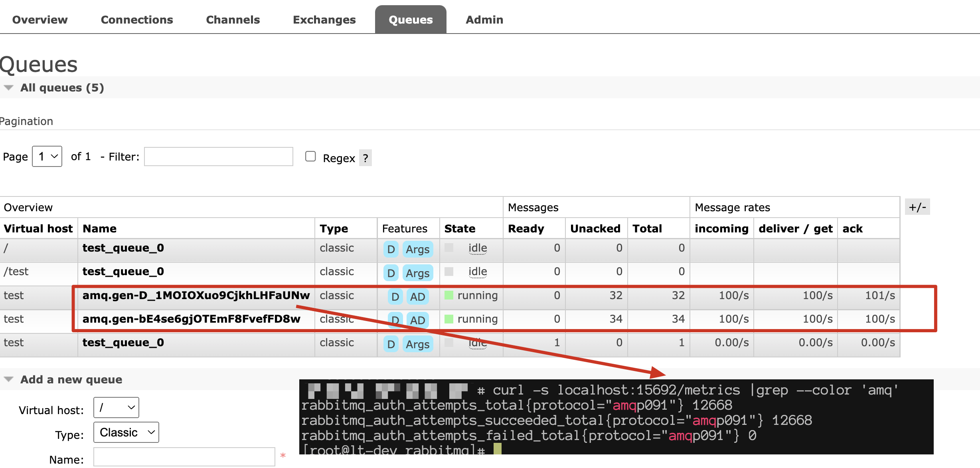Viewport: 980px width, 468px height.
Task: Sort by Virtual host column
Action: pos(38,228)
